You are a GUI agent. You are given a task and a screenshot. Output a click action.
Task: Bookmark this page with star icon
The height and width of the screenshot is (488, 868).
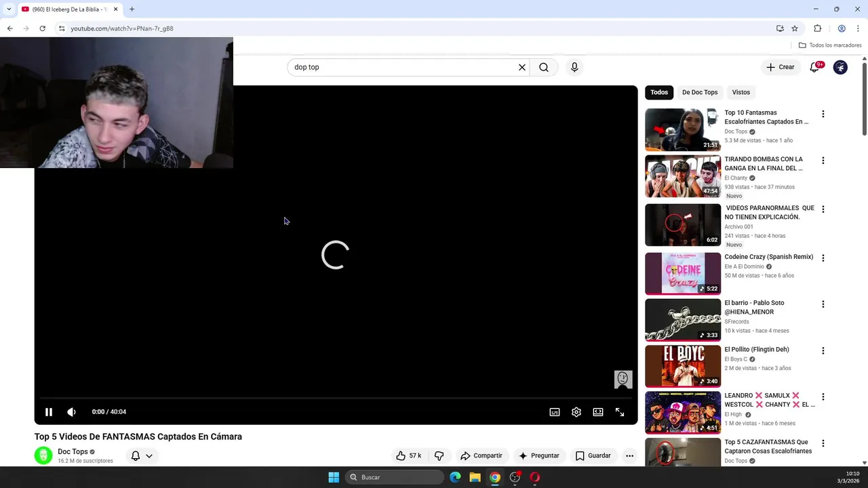(795, 28)
